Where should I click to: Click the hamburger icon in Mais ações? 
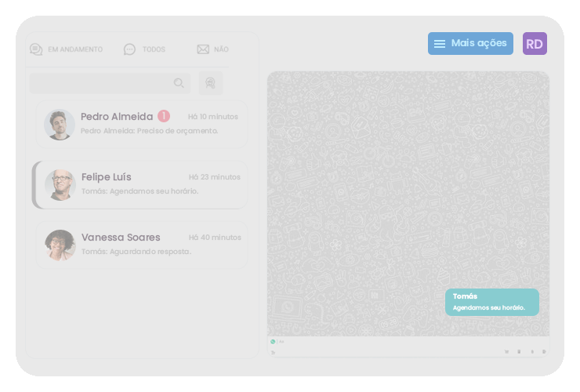click(x=440, y=44)
